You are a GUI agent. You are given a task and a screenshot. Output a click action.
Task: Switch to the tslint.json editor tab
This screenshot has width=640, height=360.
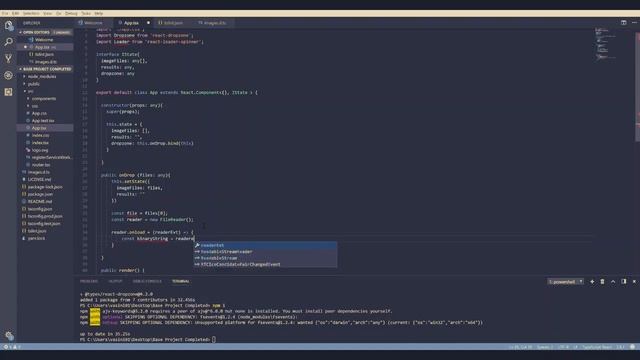tap(173, 23)
